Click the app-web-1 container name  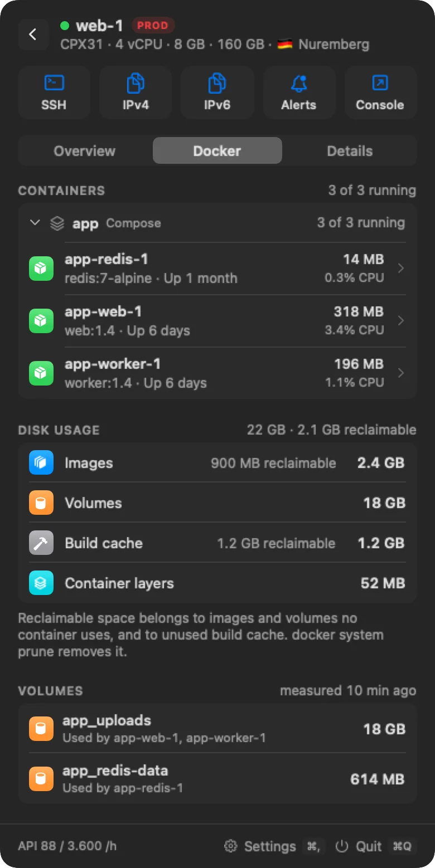point(103,311)
